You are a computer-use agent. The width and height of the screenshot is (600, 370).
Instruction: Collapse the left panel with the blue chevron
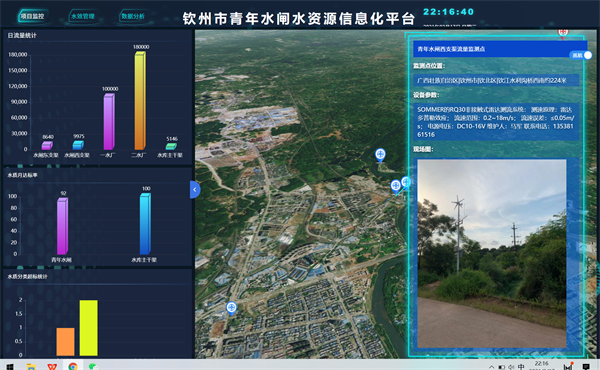195,189
